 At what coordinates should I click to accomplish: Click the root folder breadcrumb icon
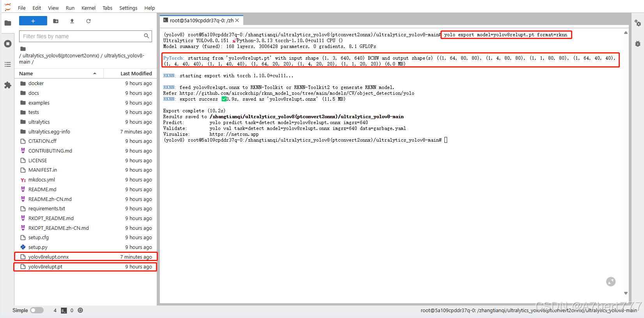[x=23, y=49]
